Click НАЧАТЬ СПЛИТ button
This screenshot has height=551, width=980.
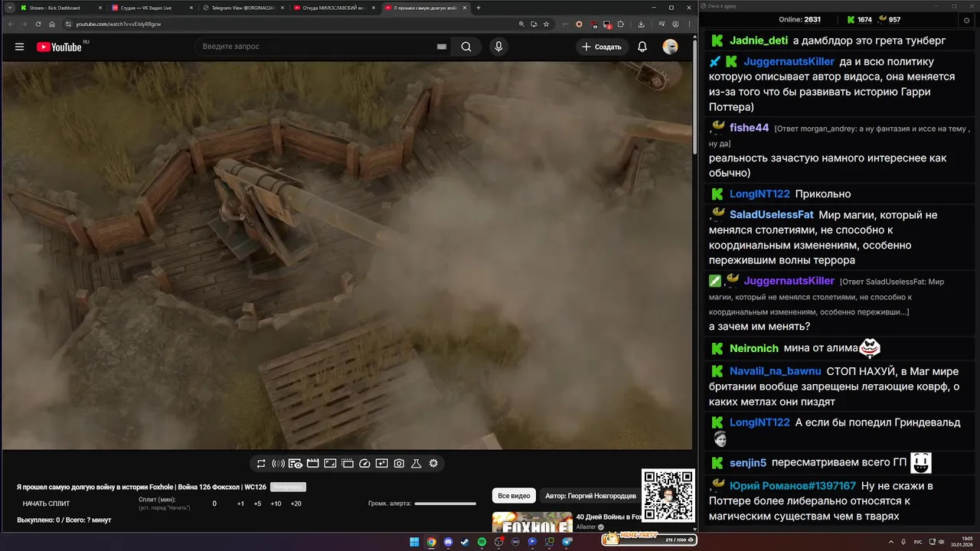[x=46, y=504]
